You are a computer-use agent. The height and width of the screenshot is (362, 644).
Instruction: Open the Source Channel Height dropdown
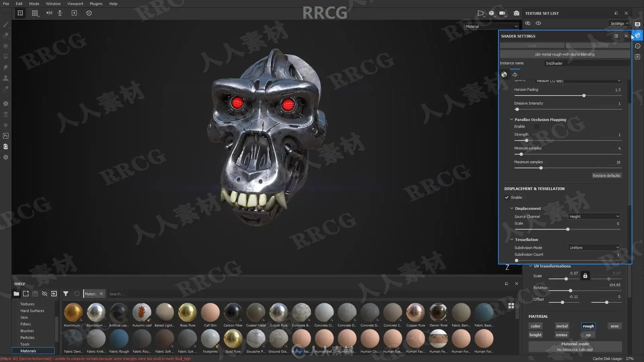[594, 217]
